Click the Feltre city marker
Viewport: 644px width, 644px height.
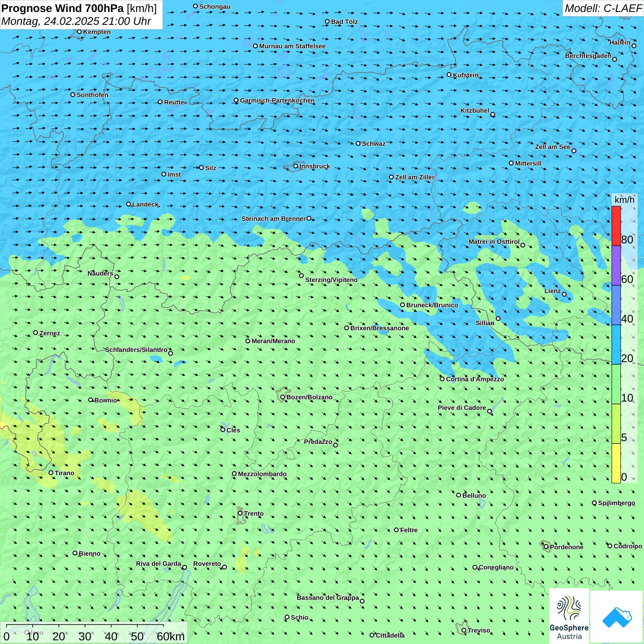click(397, 530)
